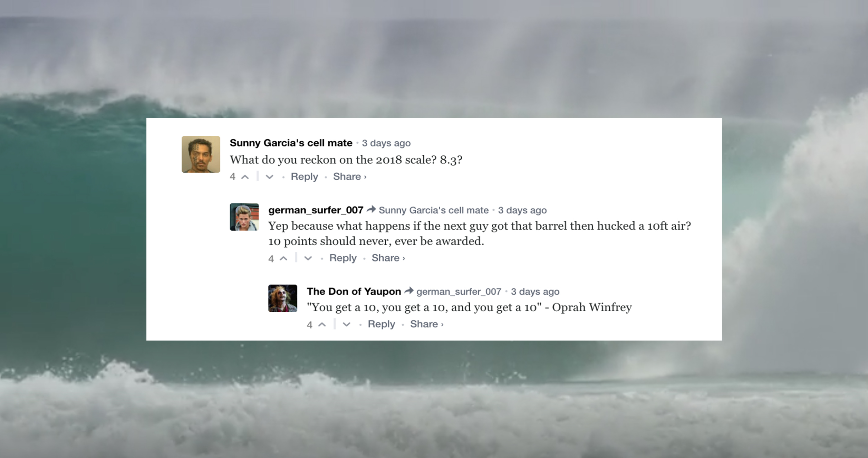Screen dimensions: 868x458
Task: Click reply arrow icon beside german_surfer_007
Action: (371, 209)
